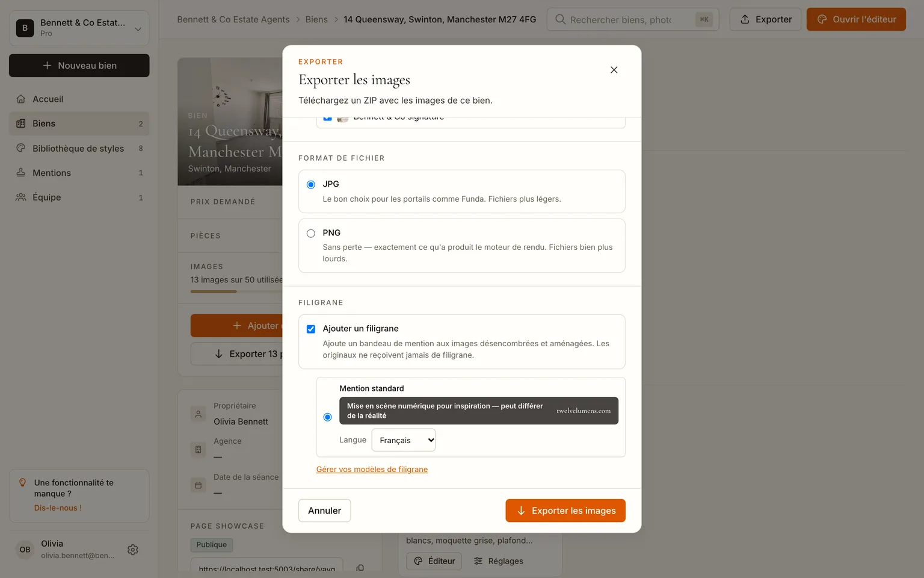Screen dimensions: 924x578
Task: Click the property hero thumbnail image
Action: [x=230, y=122]
